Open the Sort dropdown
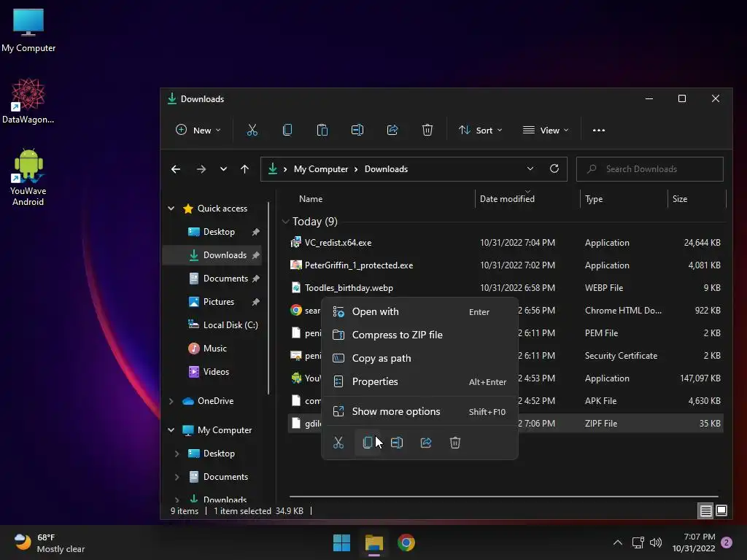 coord(480,130)
